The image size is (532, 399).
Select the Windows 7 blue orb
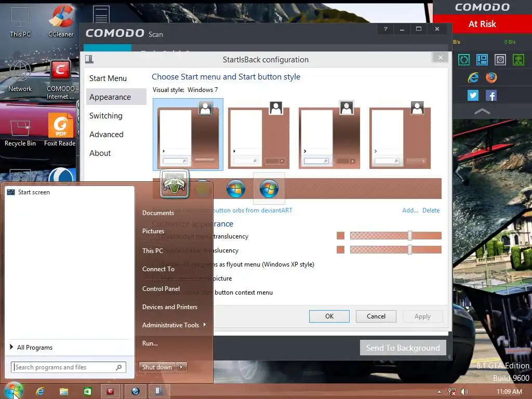(236, 188)
